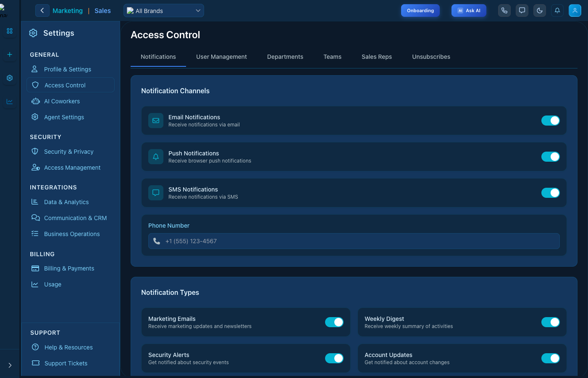The width and height of the screenshot is (588, 378).
Task: Open the Sales link in header
Action: coord(102,10)
